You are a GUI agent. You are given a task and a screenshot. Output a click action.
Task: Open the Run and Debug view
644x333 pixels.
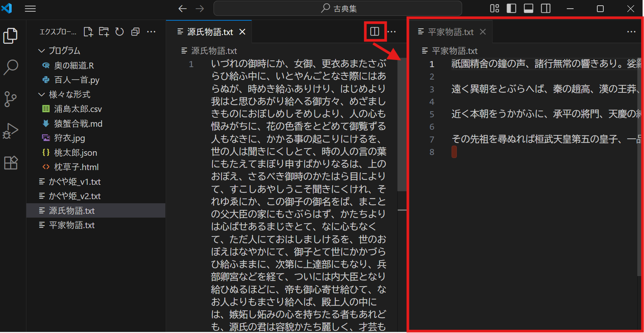point(11,131)
